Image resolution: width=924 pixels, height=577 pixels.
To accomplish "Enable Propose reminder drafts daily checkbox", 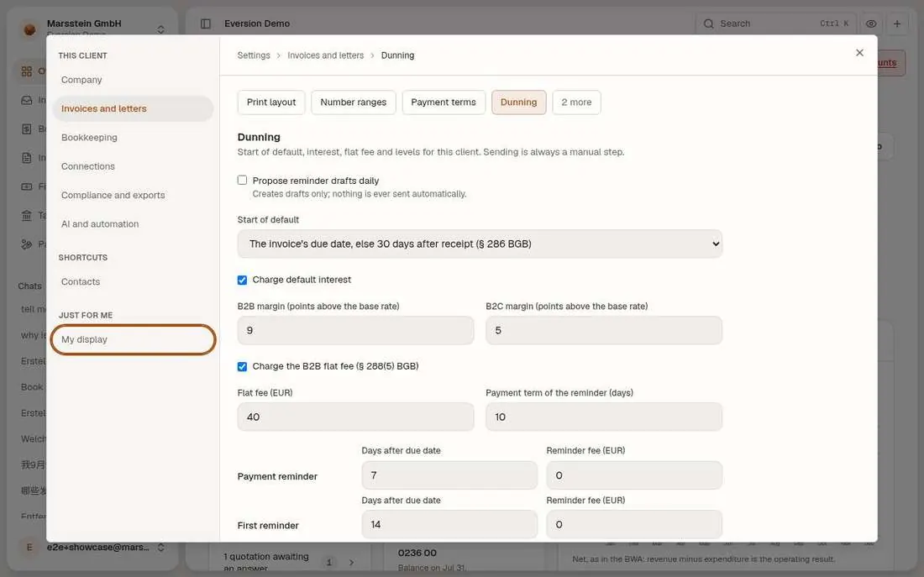I will (x=242, y=181).
